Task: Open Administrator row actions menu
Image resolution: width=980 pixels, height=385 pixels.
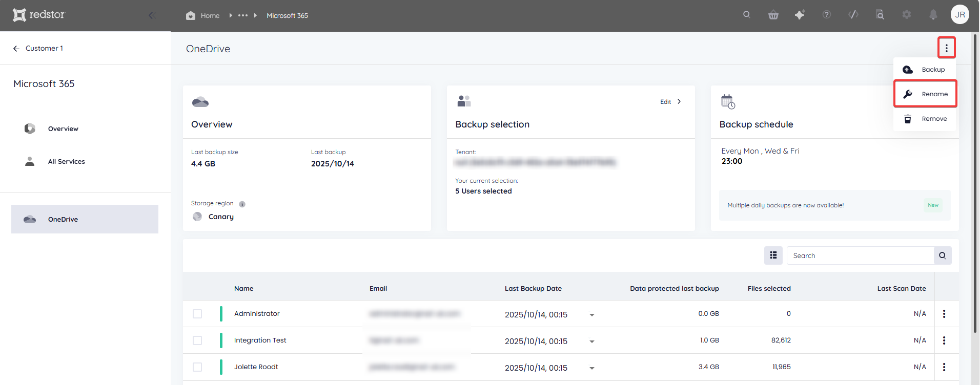Action: pos(944,314)
